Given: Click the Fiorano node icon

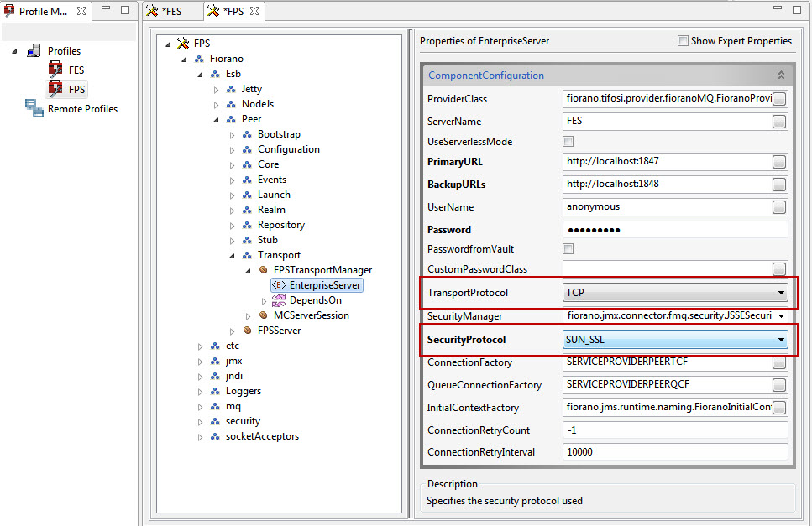Looking at the screenshot, I should [x=199, y=59].
